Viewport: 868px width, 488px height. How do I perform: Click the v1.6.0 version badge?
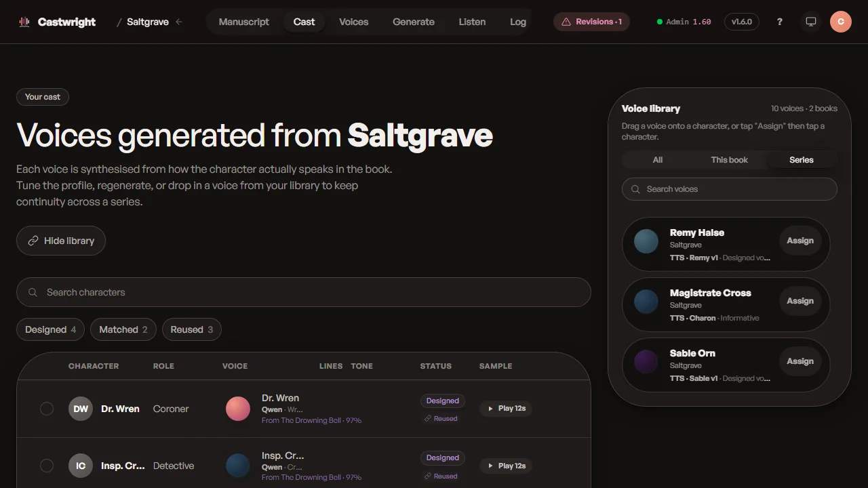[742, 22]
